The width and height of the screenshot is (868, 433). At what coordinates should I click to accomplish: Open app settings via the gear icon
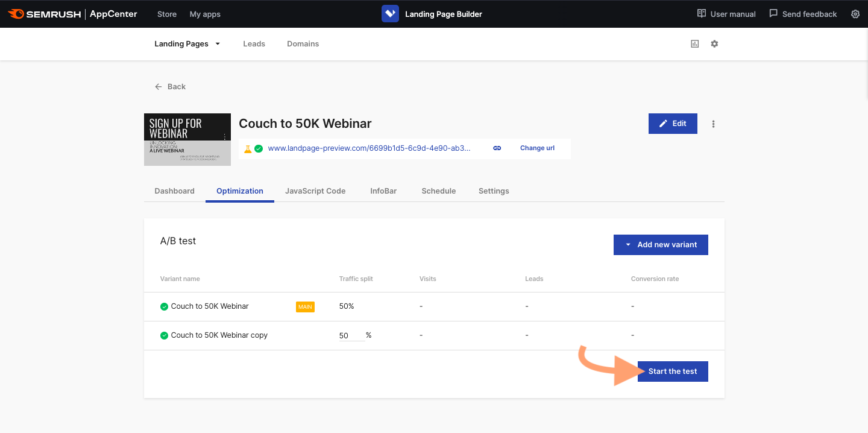(x=714, y=43)
